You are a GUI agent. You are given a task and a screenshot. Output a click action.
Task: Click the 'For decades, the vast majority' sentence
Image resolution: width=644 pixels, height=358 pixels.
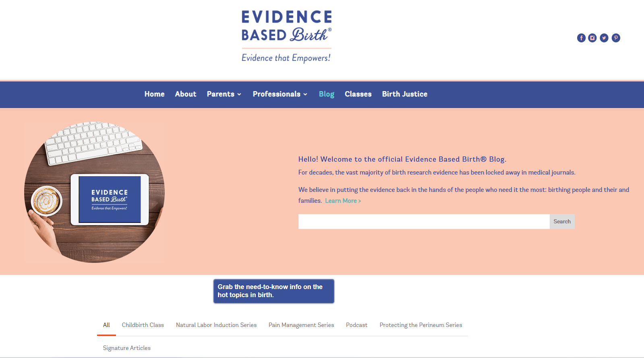(437, 173)
